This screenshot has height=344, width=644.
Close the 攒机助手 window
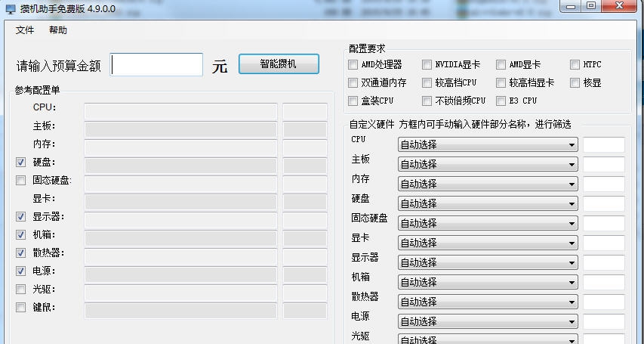[x=619, y=6]
